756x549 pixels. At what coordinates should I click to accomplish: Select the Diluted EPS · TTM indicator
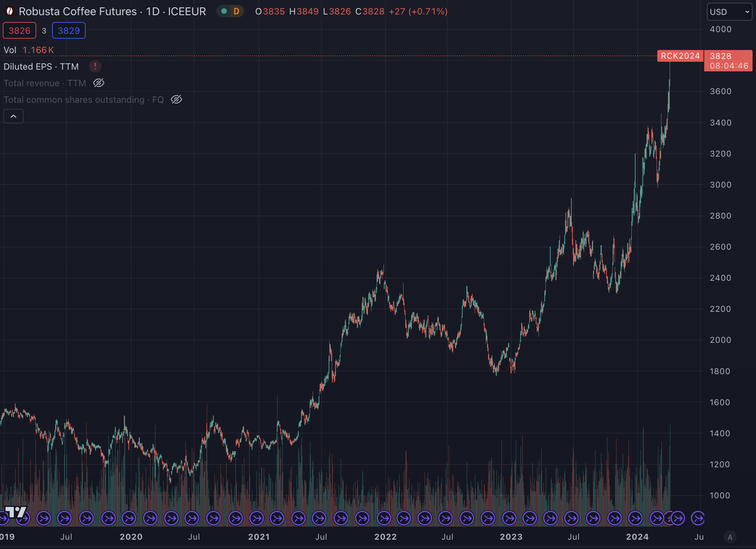(x=41, y=66)
